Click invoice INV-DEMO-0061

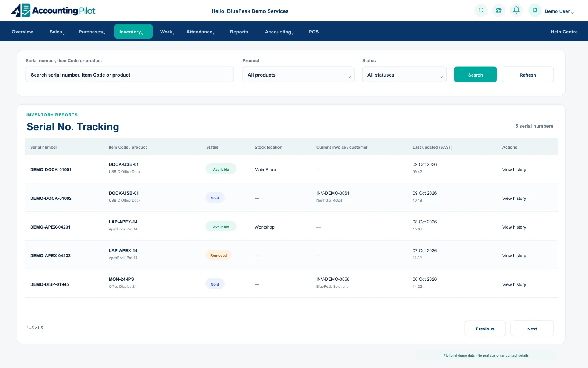(x=333, y=193)
